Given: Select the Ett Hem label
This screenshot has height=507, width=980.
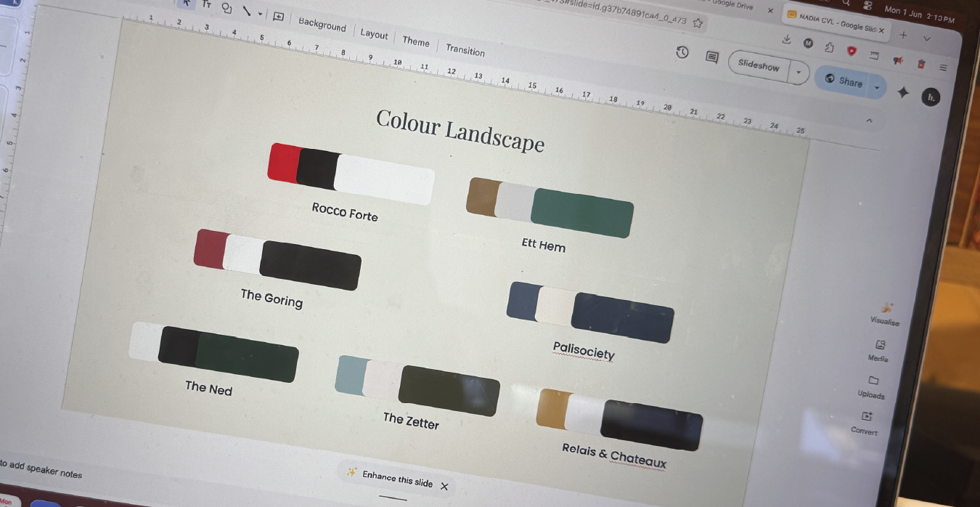Looking at the screenshot, I should point(543,245).
